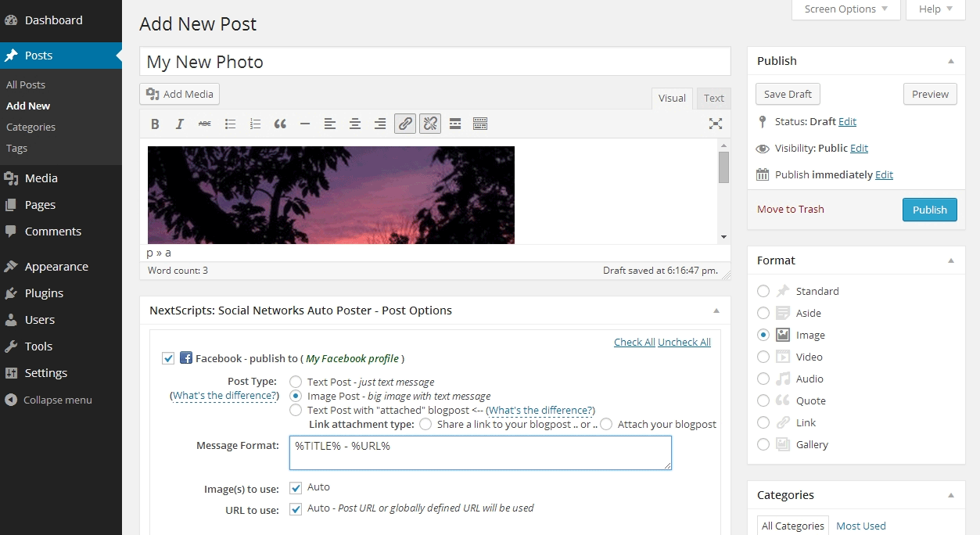Toggle bold formatting in editor toolbar
The image size is (980, 535).
[x=155, y=124]
